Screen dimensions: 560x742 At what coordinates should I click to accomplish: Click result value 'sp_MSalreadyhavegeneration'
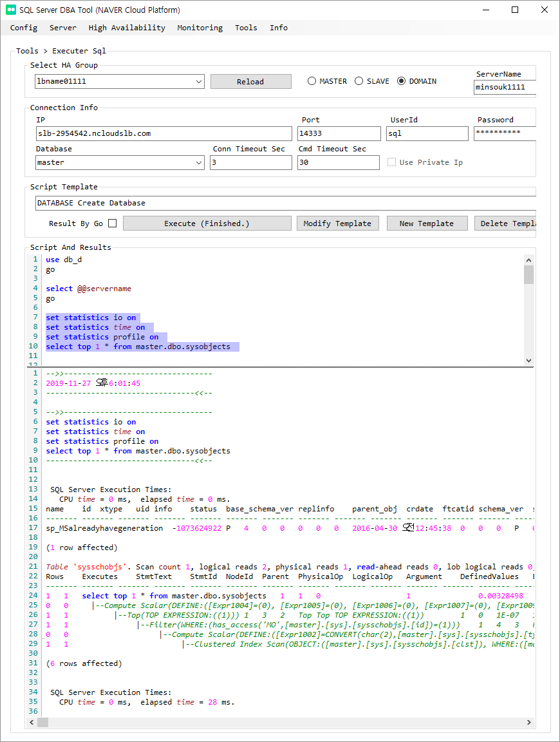pyautogui.click(x=104, y=528)
